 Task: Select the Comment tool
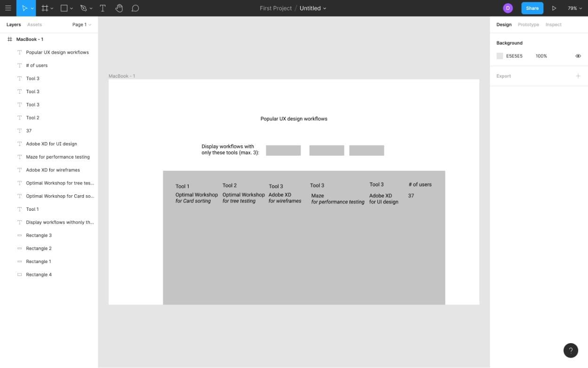click(x=135, y=8)
